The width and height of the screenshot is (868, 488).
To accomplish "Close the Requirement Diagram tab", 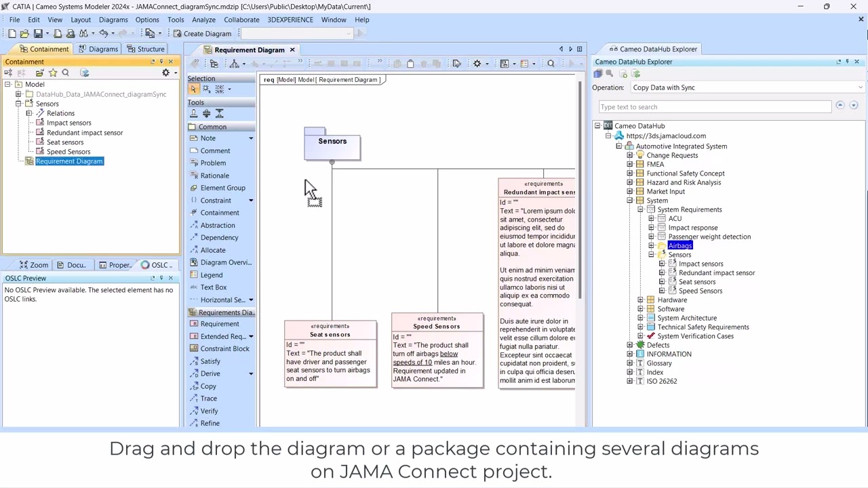I will pos(292,49).
